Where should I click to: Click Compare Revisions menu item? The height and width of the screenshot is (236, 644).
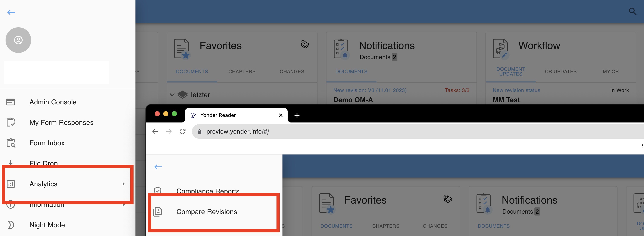[206, 211]
